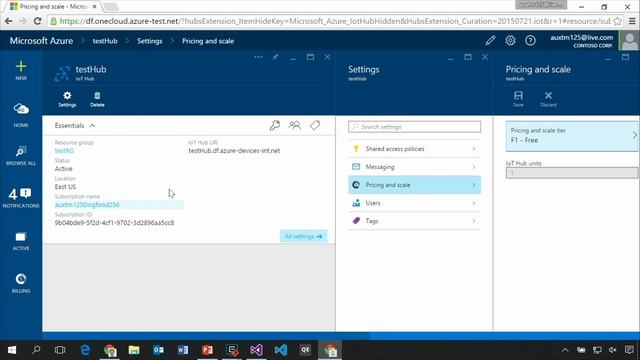Click the tag icon in Essentials
This screenshot has height=360, width=640.
click(315, 125)
